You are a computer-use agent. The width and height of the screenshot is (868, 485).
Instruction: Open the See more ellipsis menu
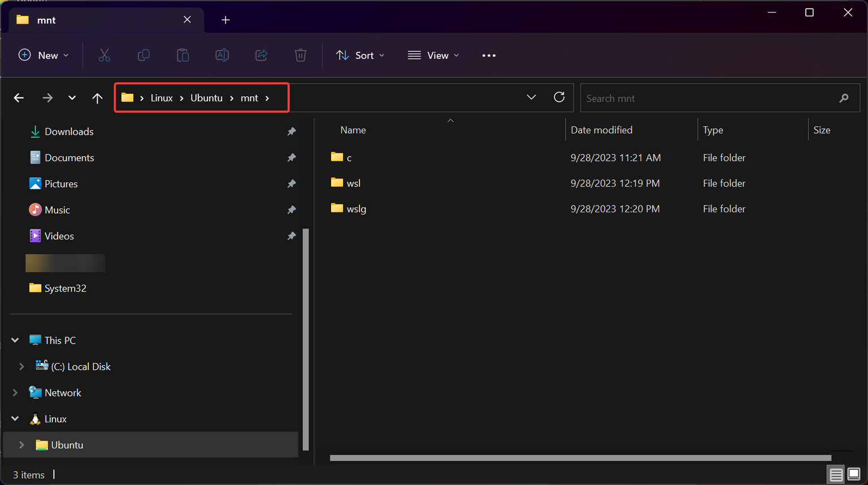point(488,55)
